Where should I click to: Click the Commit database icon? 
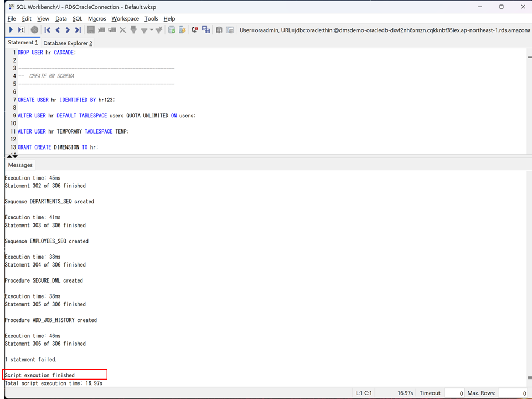click(x=172, y=30)
